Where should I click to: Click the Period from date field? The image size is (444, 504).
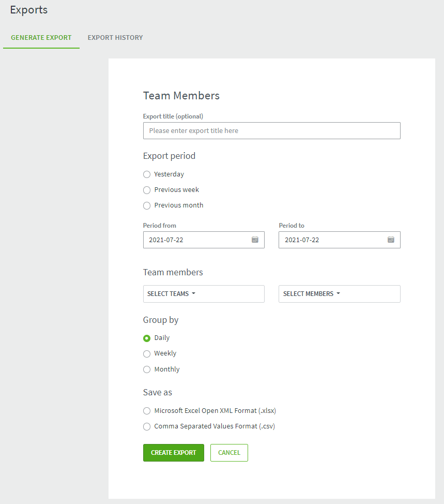[204, 240]
